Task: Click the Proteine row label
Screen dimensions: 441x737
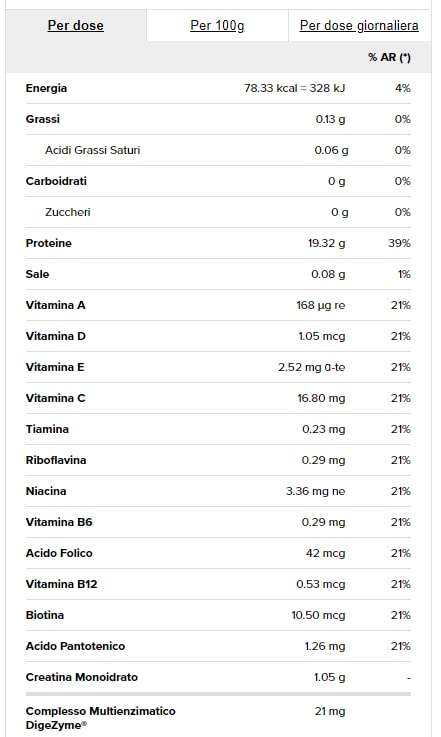Action: click(x=48, y=243)
